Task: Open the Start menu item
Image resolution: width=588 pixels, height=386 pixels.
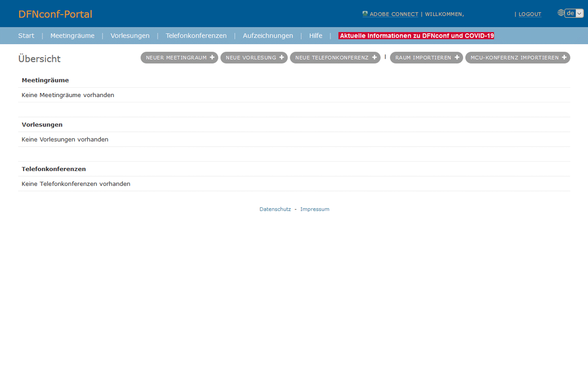Action: (x=26, y=36)
